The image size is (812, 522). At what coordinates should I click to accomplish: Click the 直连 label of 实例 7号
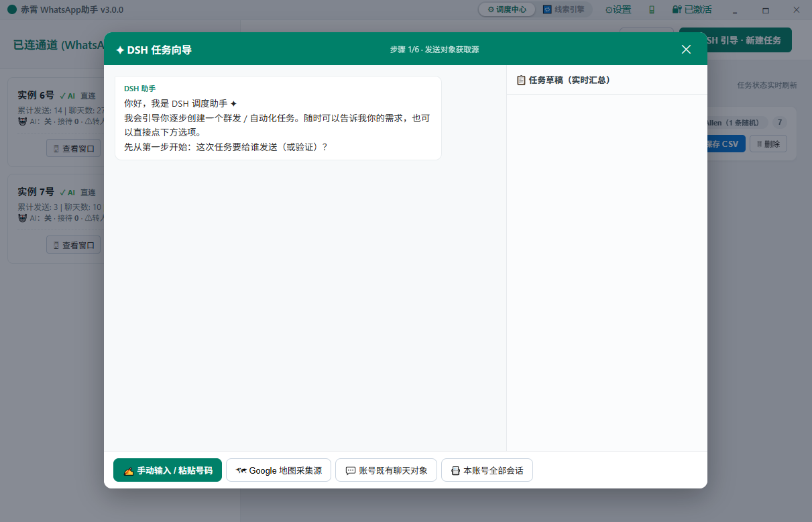click(88, 193)
